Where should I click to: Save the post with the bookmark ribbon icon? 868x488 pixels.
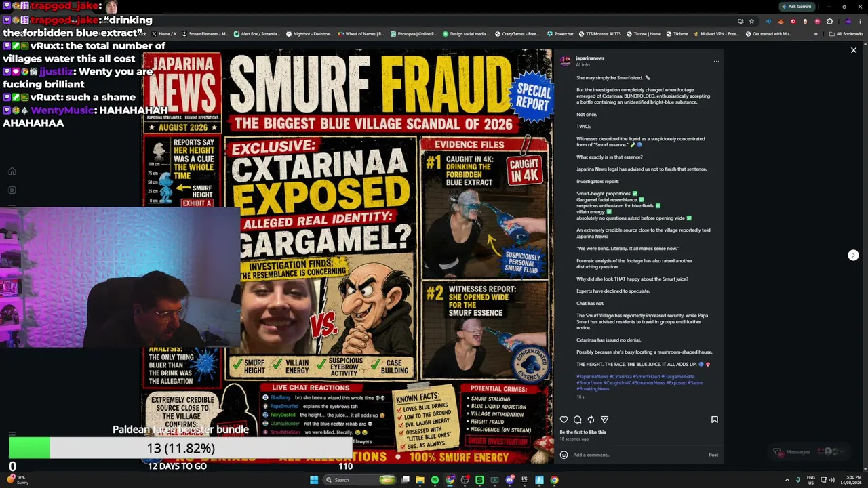(x=714, y=420)
